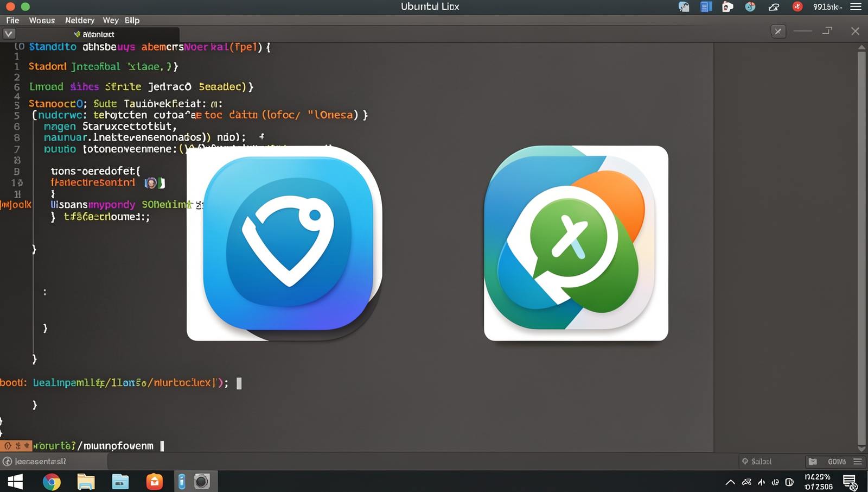The image size is (868, 492).
Task: Open the Woeus menu
Action: pyautogui.click(x=42, y=20)
